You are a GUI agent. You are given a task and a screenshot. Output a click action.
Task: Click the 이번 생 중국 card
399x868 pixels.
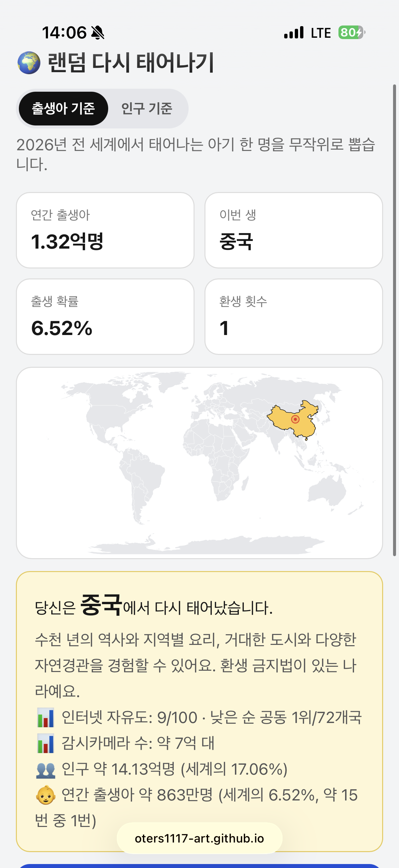click(293, 230)
